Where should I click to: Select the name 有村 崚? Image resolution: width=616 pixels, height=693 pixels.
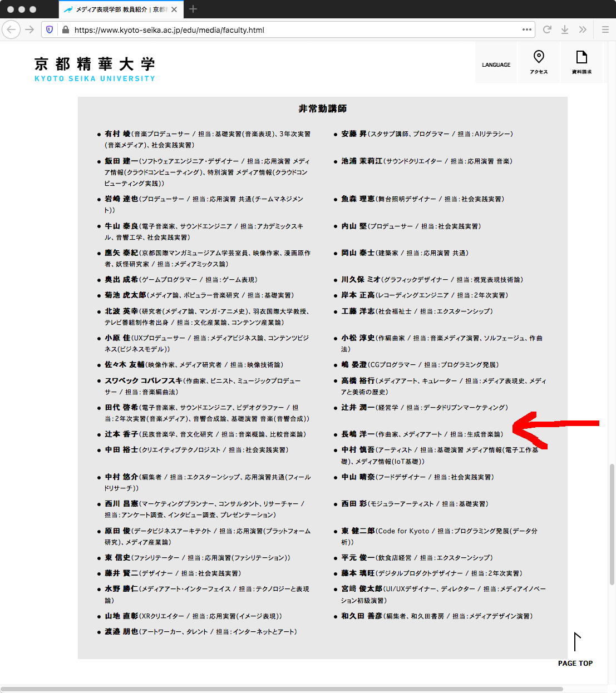(117, 134)
